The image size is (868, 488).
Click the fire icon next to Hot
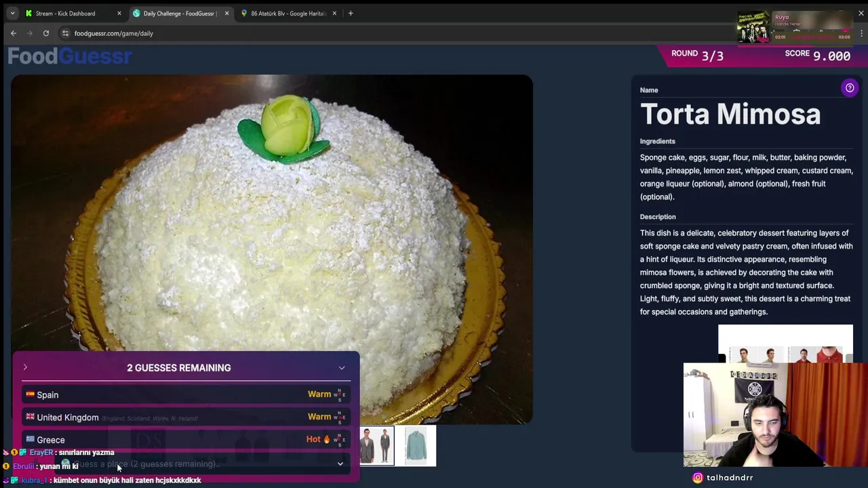[326, 439]
